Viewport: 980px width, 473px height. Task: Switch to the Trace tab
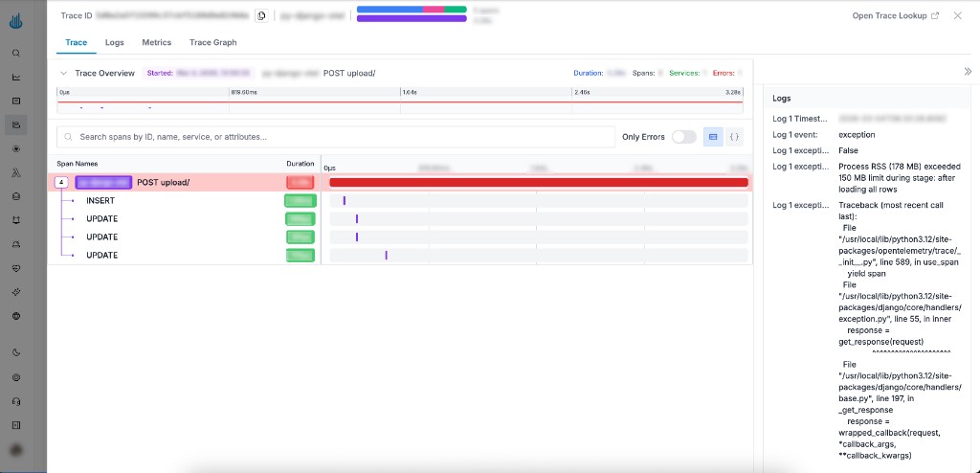[77, 42]
